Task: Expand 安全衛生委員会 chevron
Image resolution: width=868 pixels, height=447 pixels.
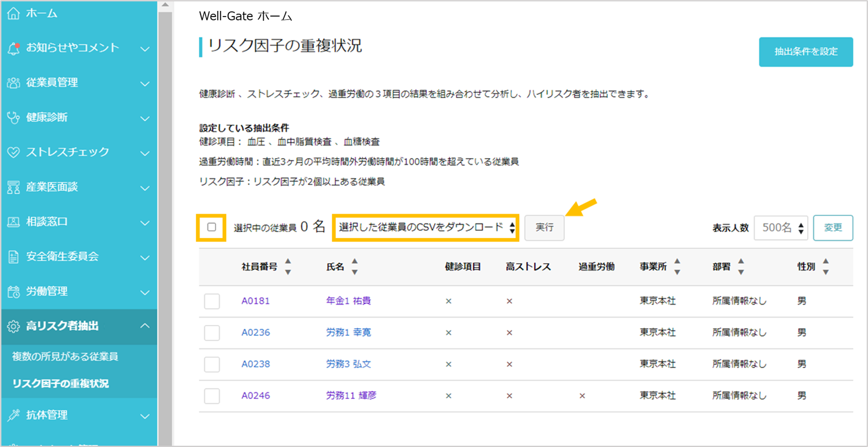Action: click(x=145, y=258)
